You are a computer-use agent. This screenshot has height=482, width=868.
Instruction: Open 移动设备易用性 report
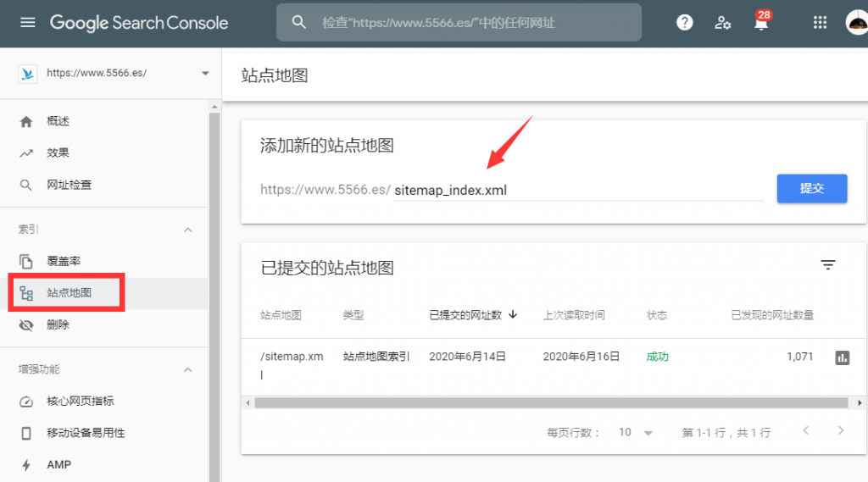coord(86,433)
